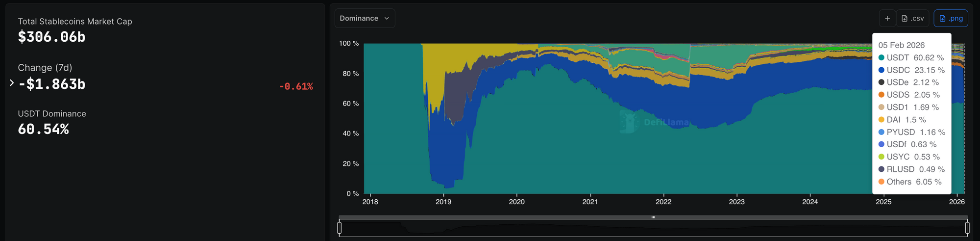Click the -0.61% red percentage
The width and height of the screenshot is (980, 241).
point(296,86)
